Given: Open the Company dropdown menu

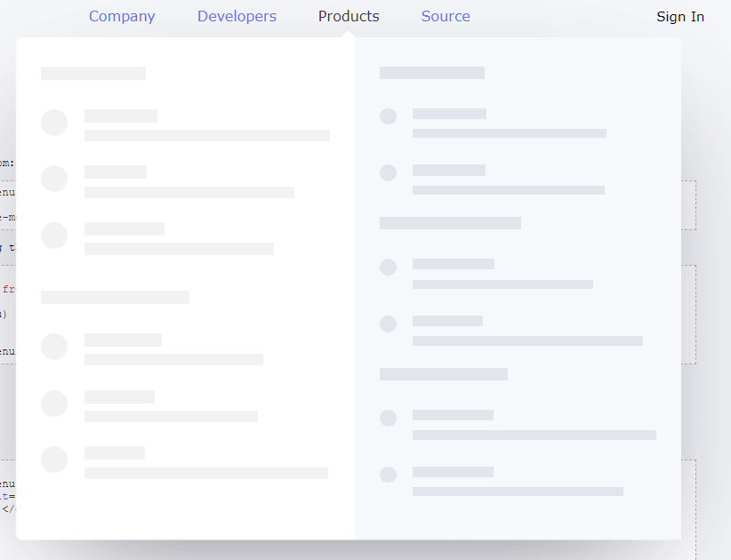Looking at the screenshot, I should (x=122, y=16).
